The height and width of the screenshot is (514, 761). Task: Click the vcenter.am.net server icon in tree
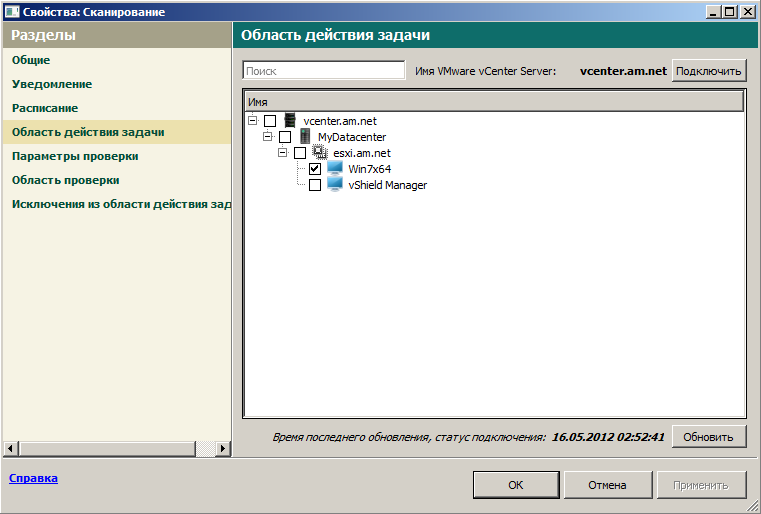pyautogui.click(x=290, y=120)
